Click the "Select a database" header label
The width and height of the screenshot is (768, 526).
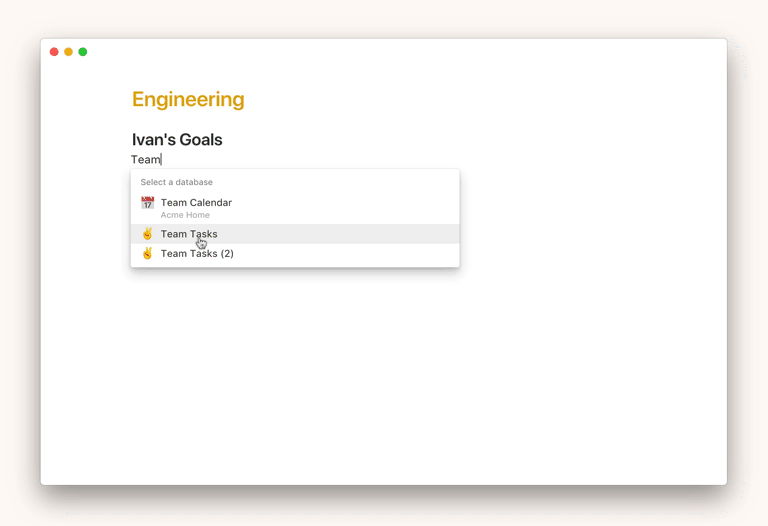coord(176,182)
